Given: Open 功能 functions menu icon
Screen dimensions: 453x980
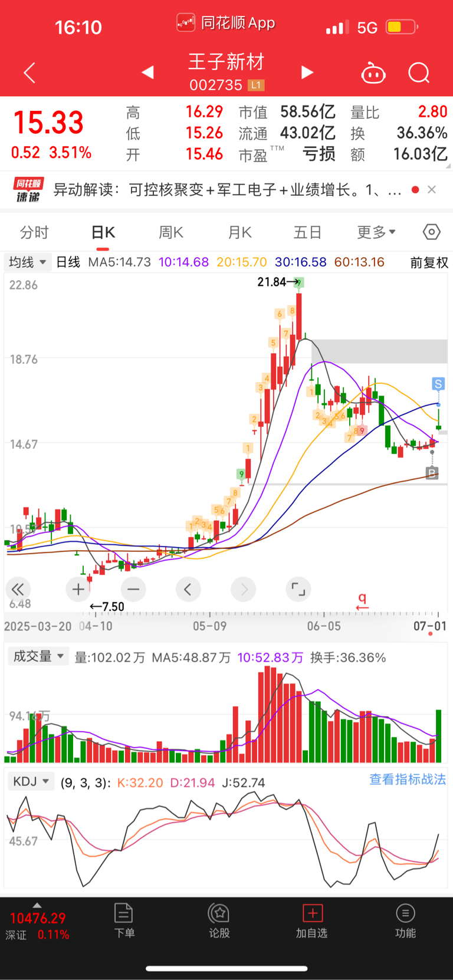Looking at the screenshot, I should tap(405, 920).
